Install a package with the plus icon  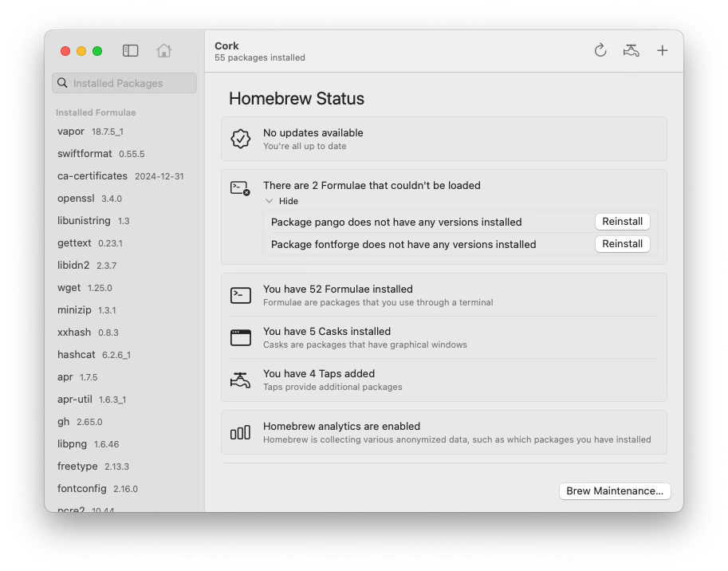662,50
